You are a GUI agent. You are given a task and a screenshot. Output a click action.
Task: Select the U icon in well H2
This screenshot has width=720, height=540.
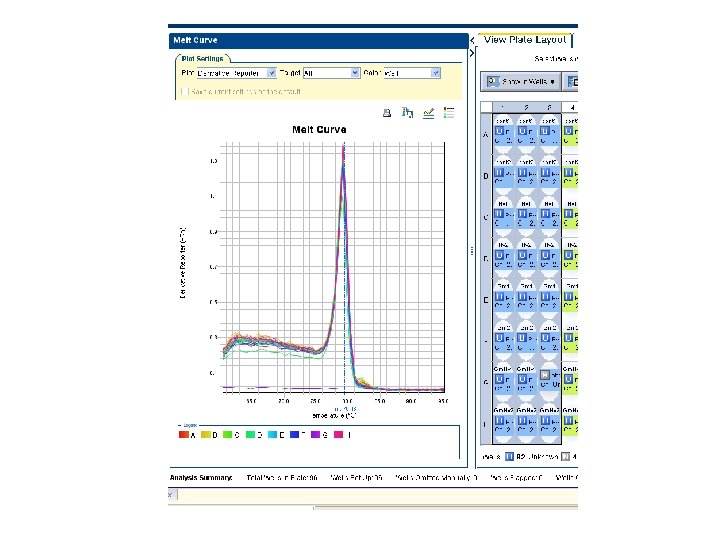point(523,421)
